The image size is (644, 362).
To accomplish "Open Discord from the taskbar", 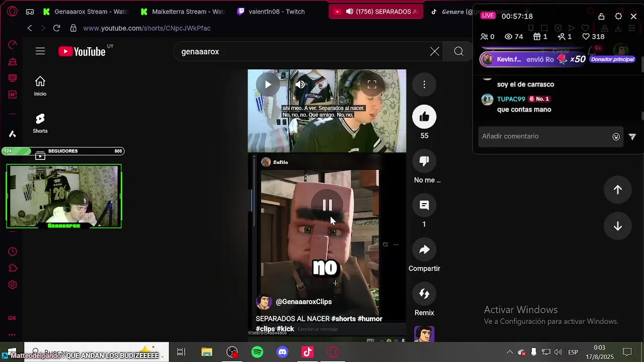I will tap(282, 352).
